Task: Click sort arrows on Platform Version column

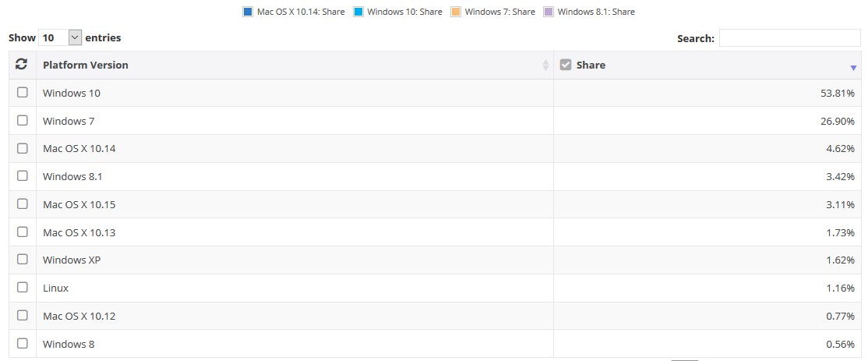Action: click(x=545, y=65)
